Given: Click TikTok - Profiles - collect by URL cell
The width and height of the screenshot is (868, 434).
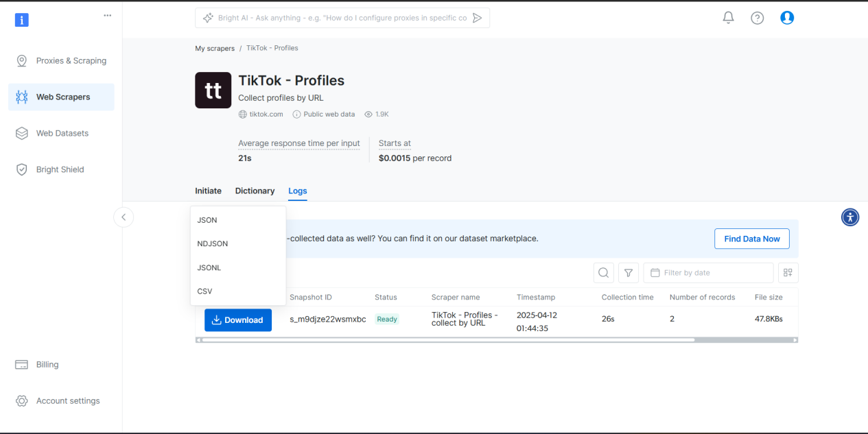Looking at the screenshot, I should tap(465, 319).
